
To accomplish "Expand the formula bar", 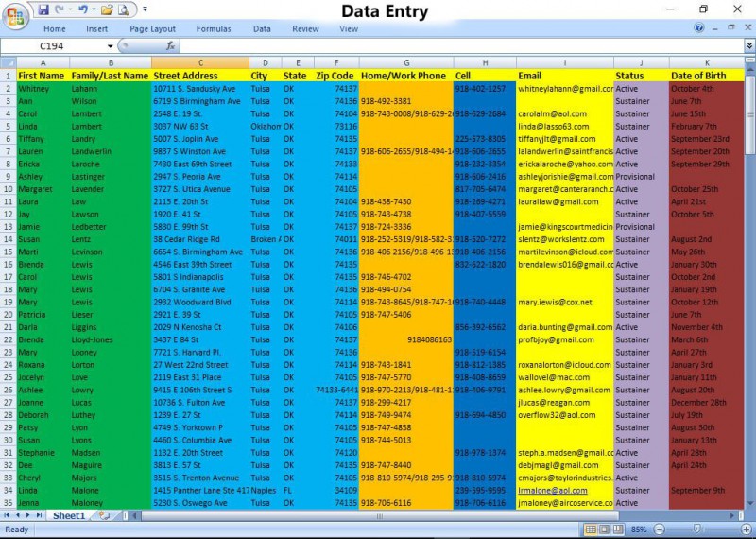I will [749, 45].
